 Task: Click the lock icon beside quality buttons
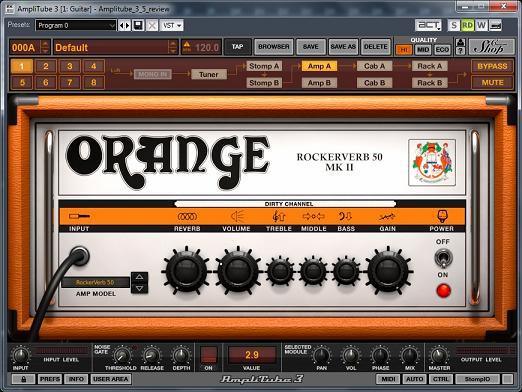pos(460,43)
